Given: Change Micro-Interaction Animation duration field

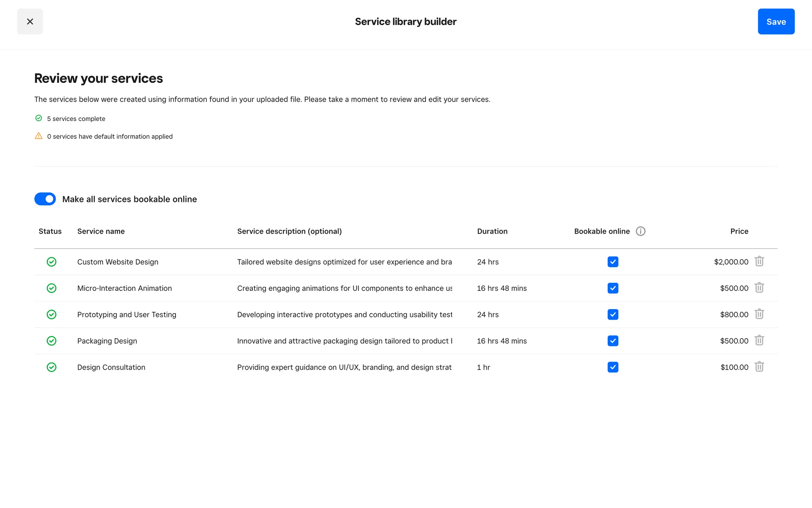Looking at the screenshot, I should tap(502, 288).
